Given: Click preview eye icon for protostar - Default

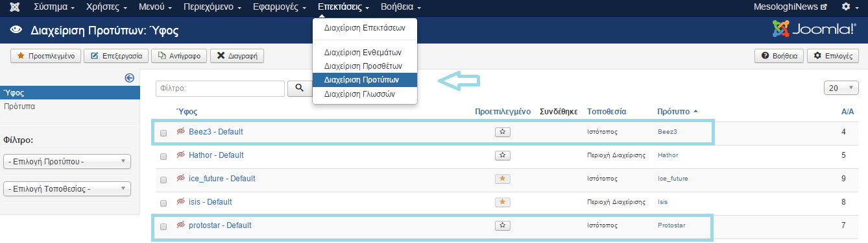Looking at the screenshot, I should click(181, 225).
